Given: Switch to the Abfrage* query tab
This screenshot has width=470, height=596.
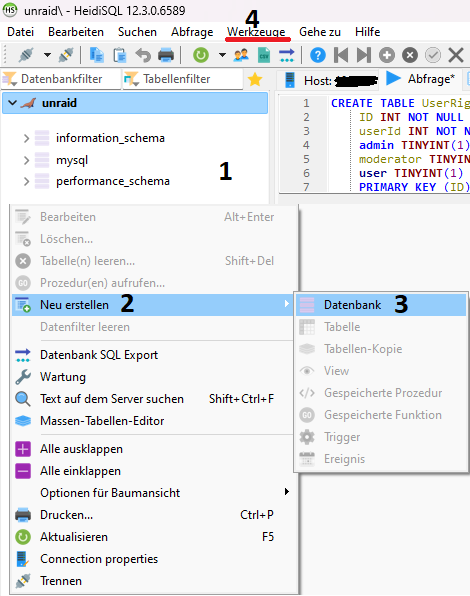Looking at the screenshot, I should tap(421, 79).
